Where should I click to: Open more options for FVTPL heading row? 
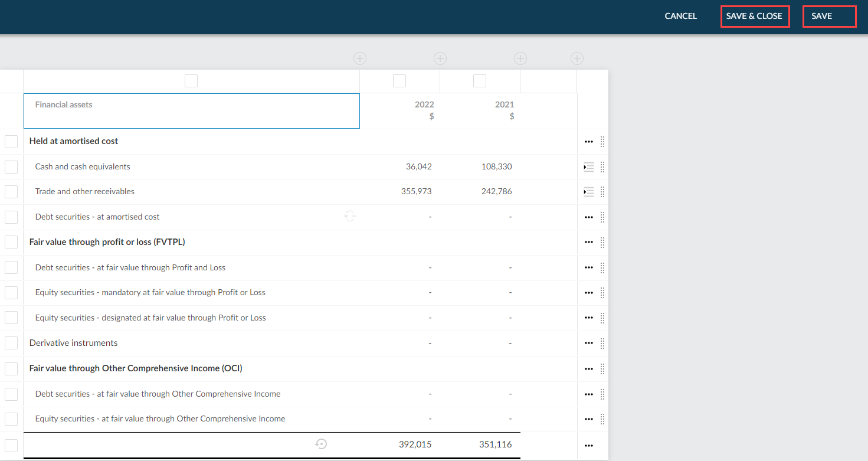[588, 242]
